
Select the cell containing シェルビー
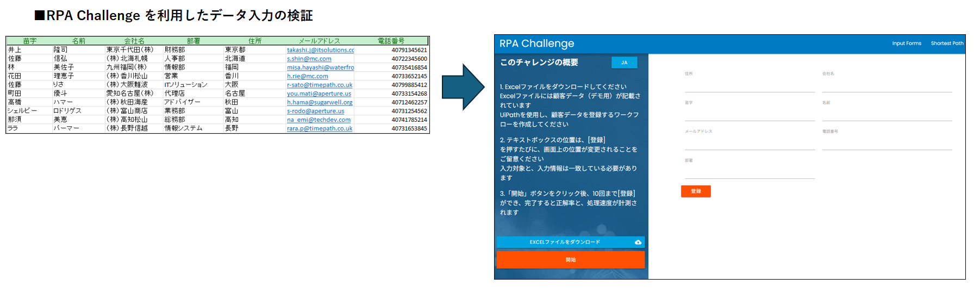29,111
